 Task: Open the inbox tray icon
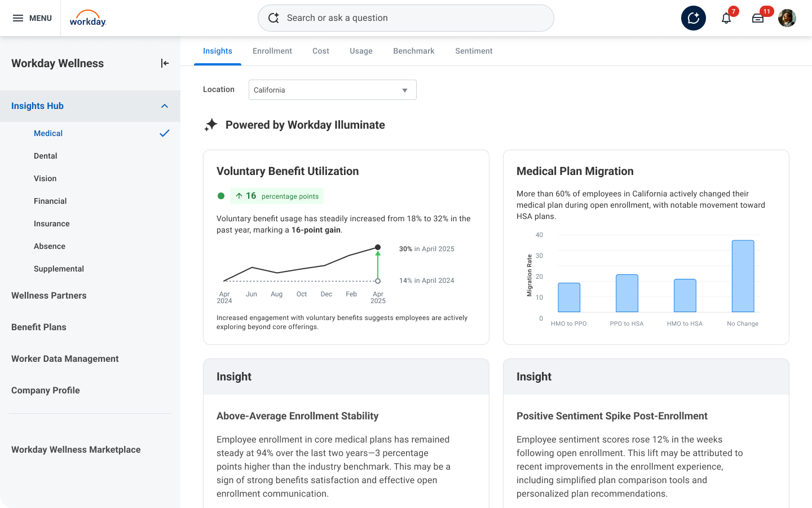point(758,18)
